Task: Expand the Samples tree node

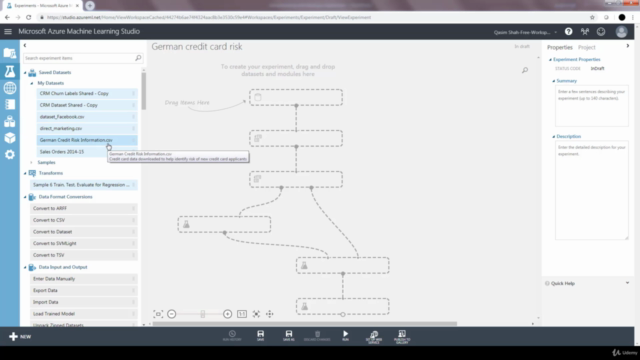Action: (31, 162)
